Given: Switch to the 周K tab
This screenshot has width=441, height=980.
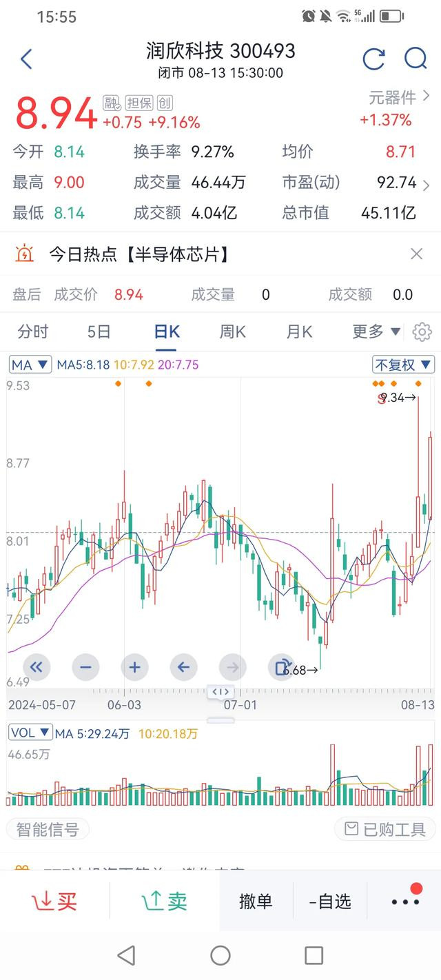Looking at the screenshot, I should 232,332.
